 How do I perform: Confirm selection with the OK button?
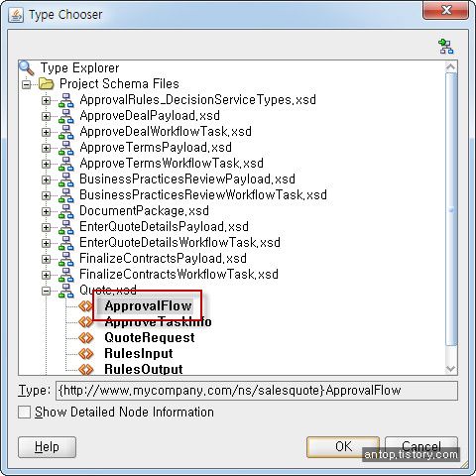coord(343,447)
